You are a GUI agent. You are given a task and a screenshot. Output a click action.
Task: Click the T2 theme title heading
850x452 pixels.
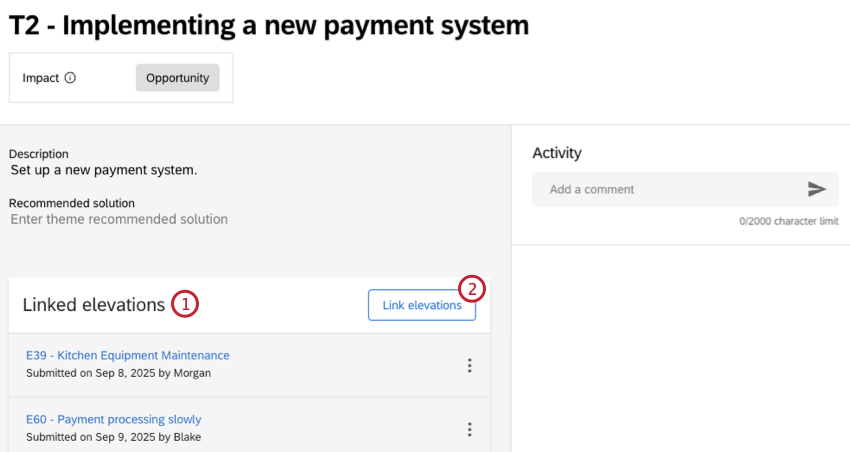269,26
